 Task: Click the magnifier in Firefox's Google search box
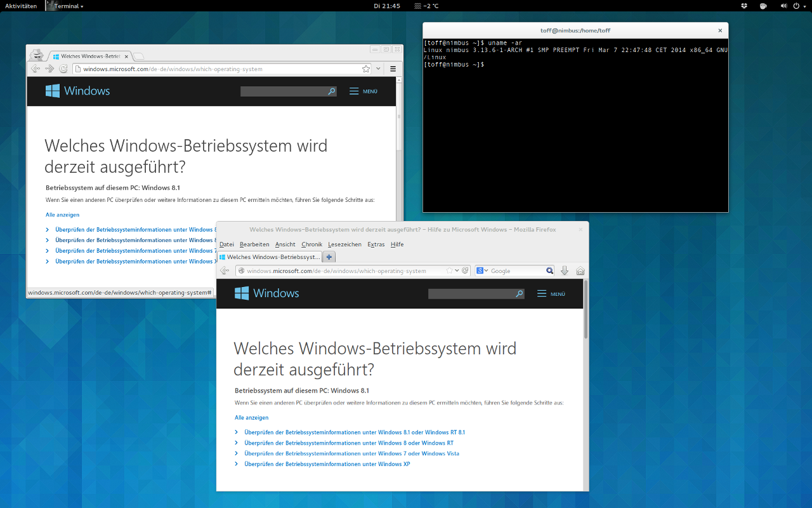pyautogui.click(x=550, y=271)
